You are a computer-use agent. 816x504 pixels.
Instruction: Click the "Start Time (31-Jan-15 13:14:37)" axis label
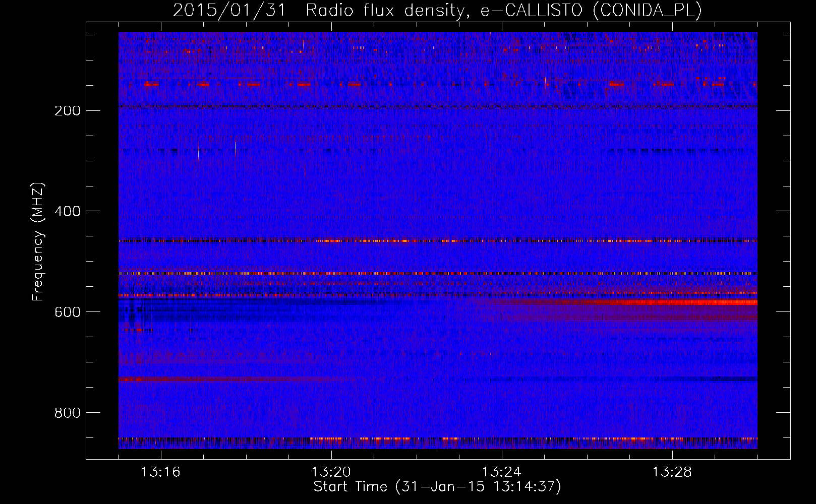(x=437, y=487)
